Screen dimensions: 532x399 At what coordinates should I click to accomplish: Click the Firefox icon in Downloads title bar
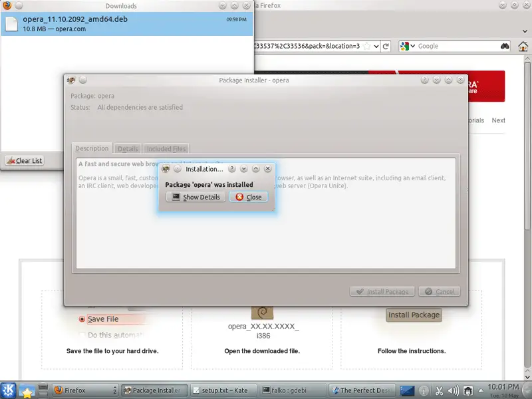(x=7, y=5)
